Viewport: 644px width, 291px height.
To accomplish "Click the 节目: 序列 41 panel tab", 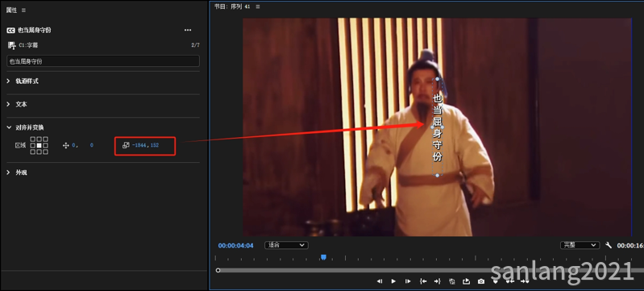I will (232, 6).
